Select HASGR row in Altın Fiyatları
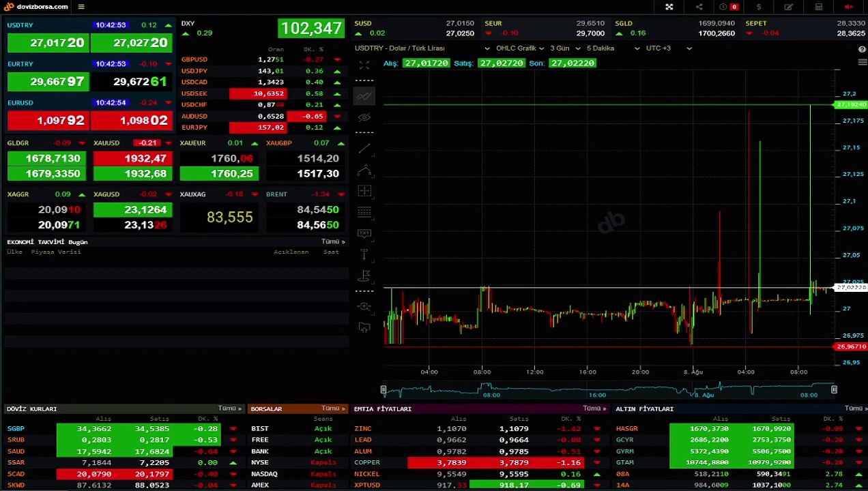 coord(740,429)
